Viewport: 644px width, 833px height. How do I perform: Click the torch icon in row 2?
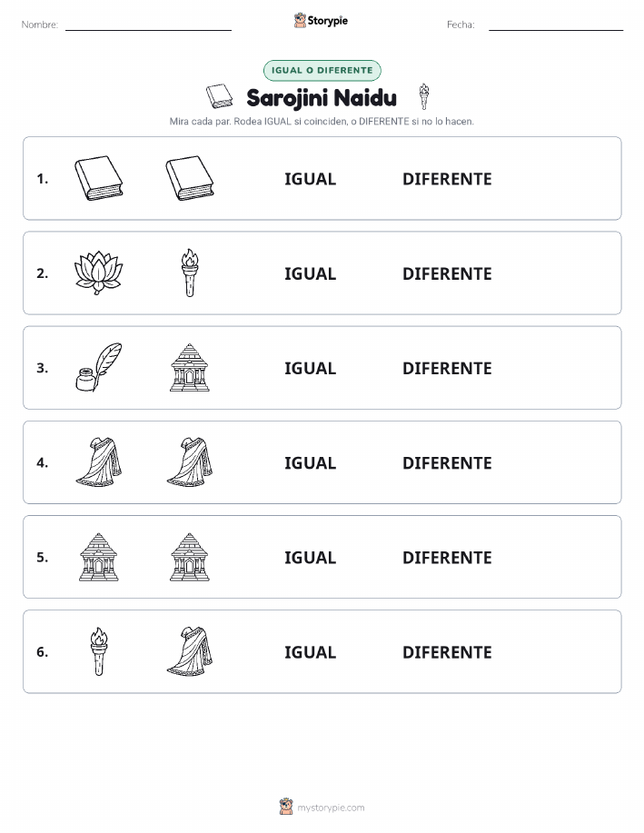pos(190,273)
